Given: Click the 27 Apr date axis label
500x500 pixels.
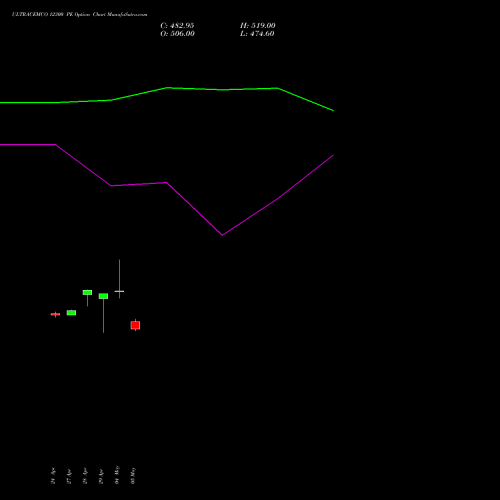Looking at the screenshot, I should tap(69, 476).
